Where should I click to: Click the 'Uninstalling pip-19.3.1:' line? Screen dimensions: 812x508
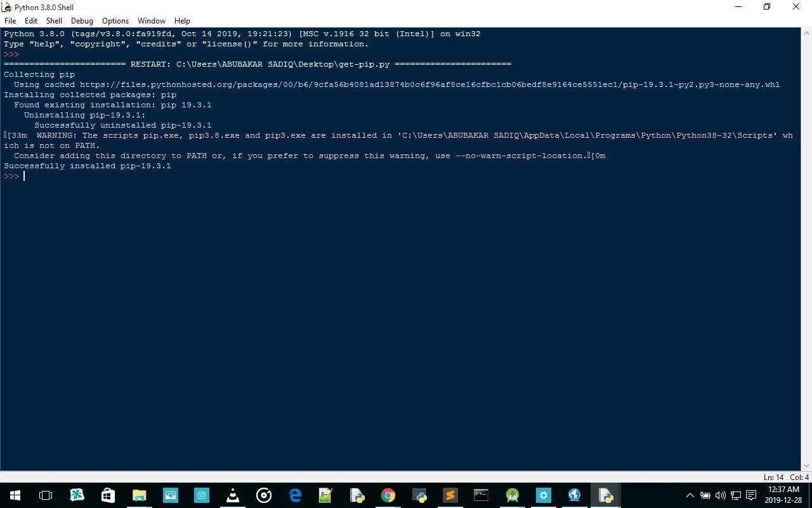point(85,115)
